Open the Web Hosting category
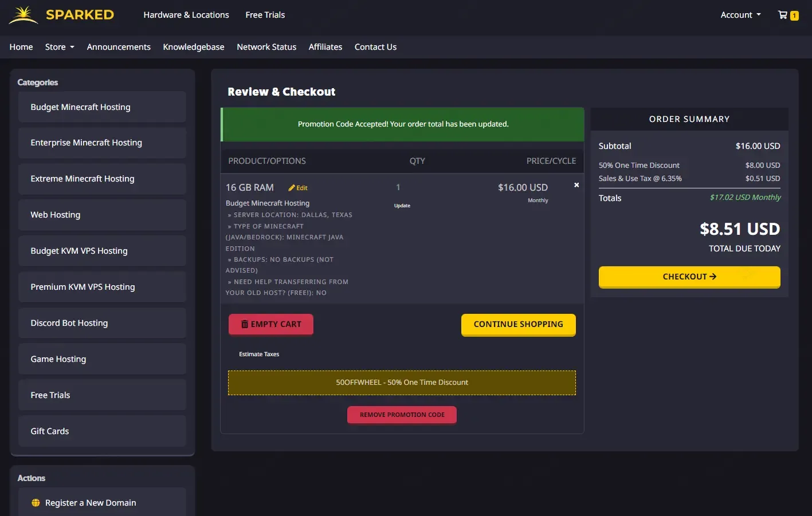This screenshot has height=516, width=812. 102,215
